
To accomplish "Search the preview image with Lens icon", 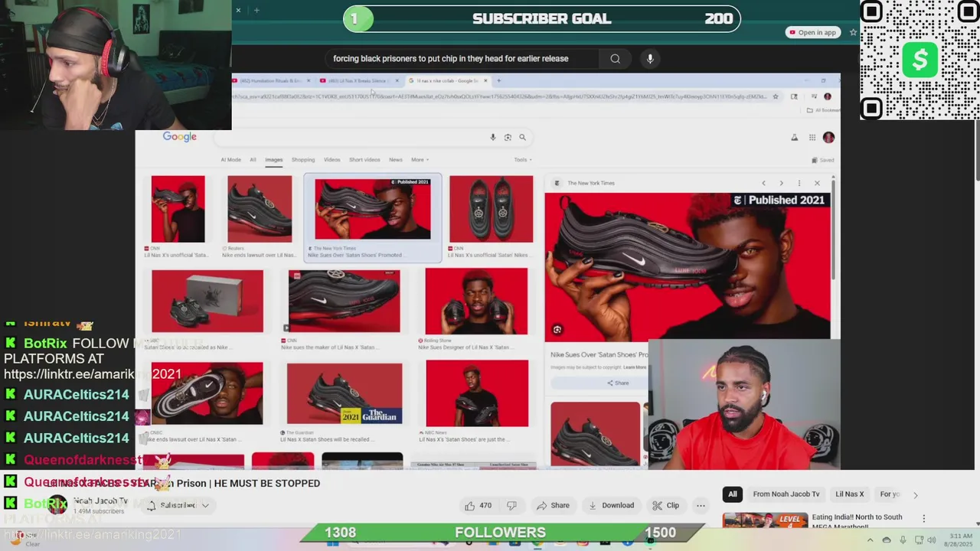I will (x=557, y=329).
